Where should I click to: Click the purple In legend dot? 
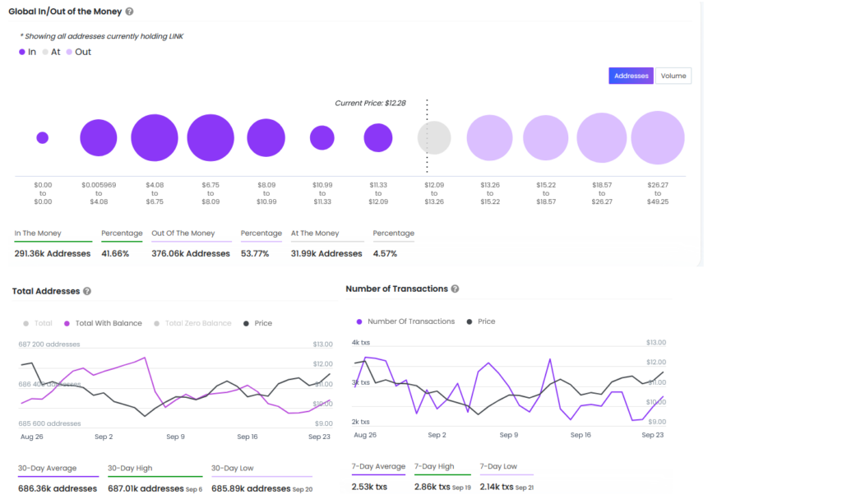click(22, 52)
